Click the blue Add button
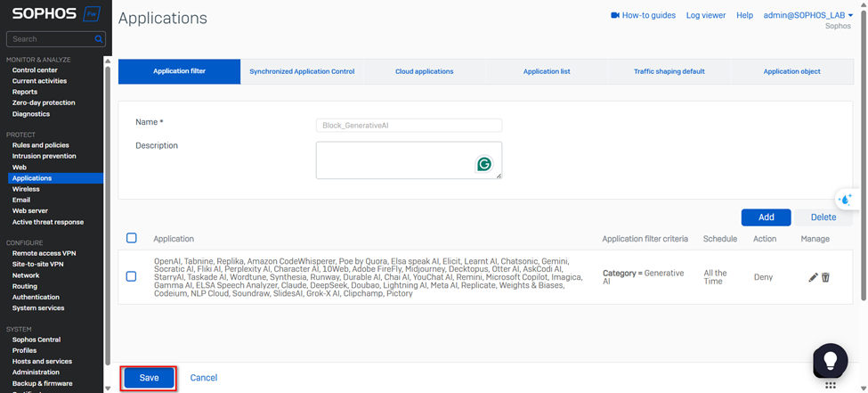The image size is (868, 393). click(766, 217)
